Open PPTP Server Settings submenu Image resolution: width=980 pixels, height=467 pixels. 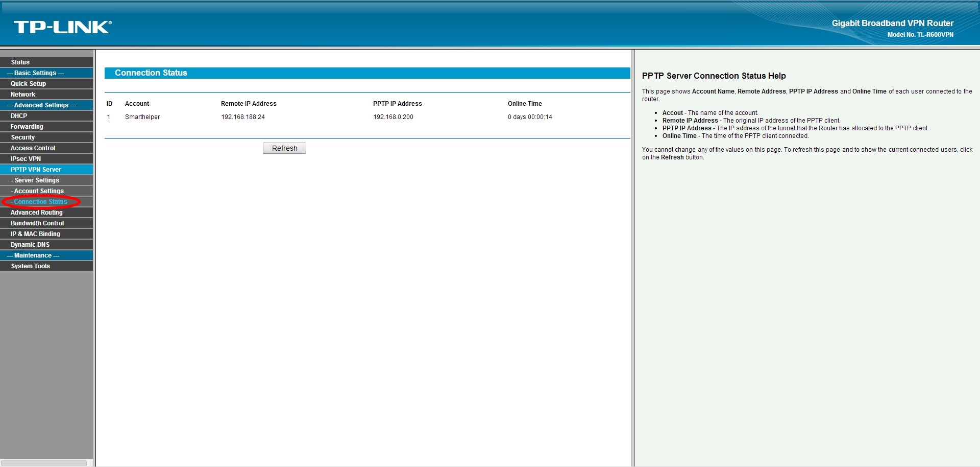[x=46, y=180]
